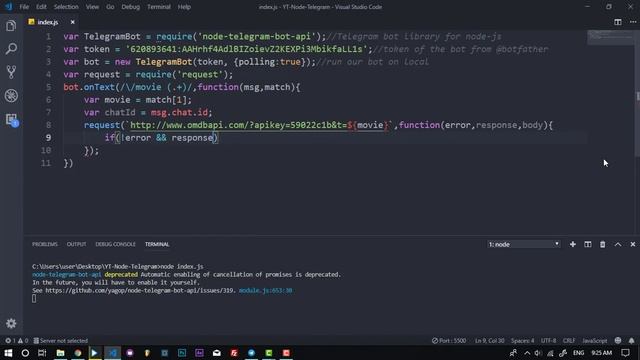
Task: Click 'Server not selected' in status bar
Action: click(60, 340)
